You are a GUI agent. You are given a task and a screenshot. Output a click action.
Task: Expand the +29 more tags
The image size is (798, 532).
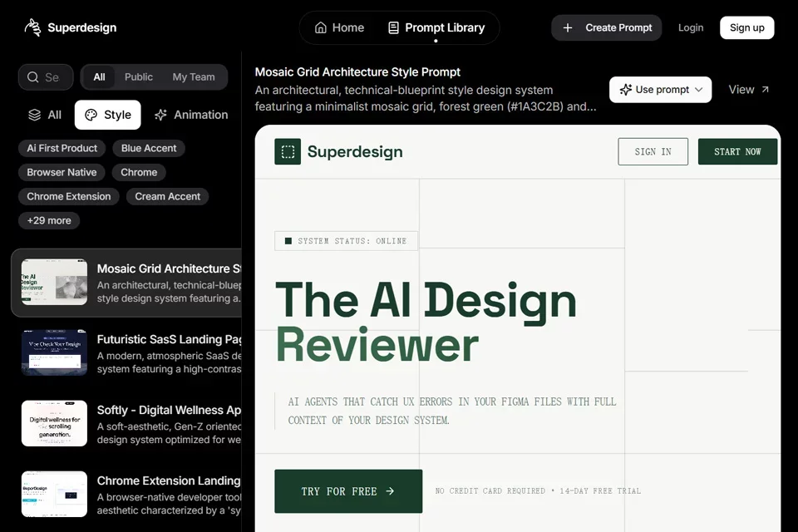pos(49,220)
